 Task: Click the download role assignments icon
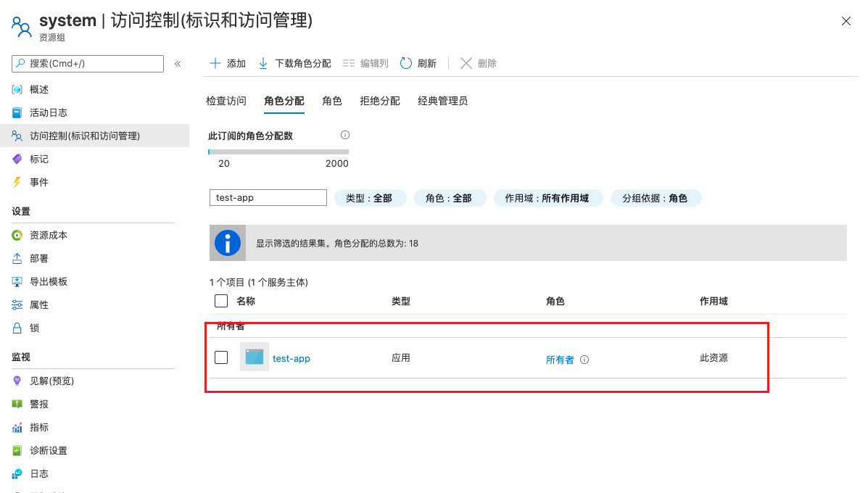pyautogui.click(x=263, y=63)
